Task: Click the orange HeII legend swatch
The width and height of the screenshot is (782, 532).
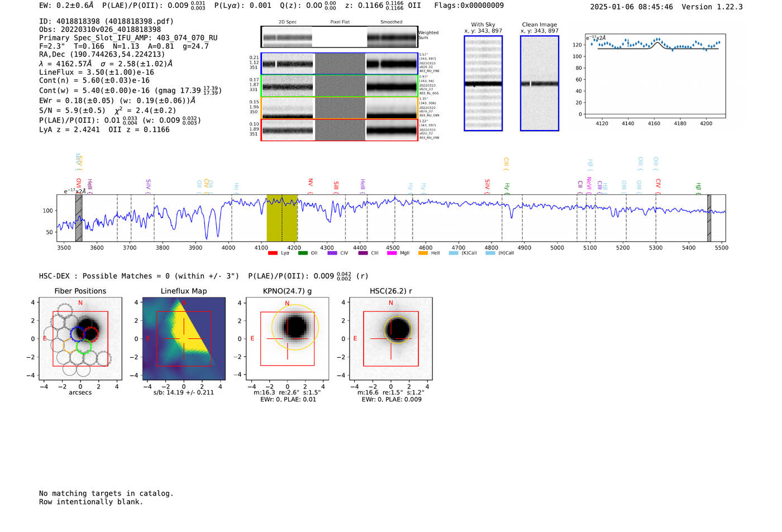Action: click(423, 253)
